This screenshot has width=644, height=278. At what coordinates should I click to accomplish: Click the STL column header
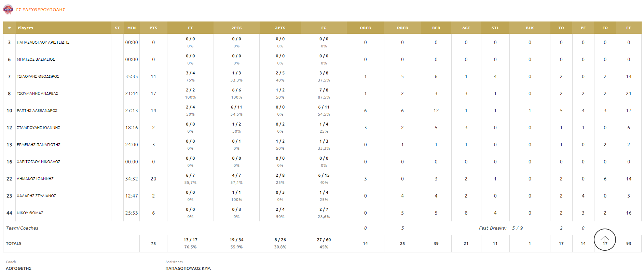tap(495, 28)
